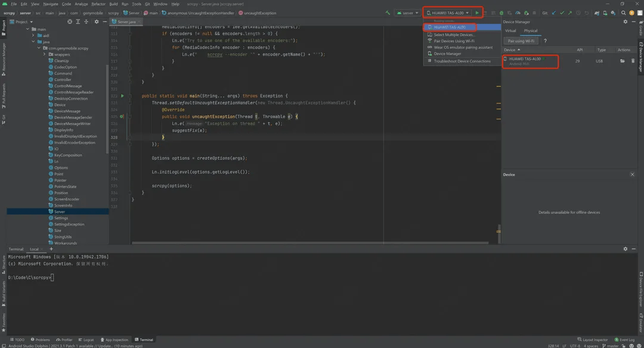
Task: Delete HUAWEI device using trash icon
Action: (x=633, y=61)
